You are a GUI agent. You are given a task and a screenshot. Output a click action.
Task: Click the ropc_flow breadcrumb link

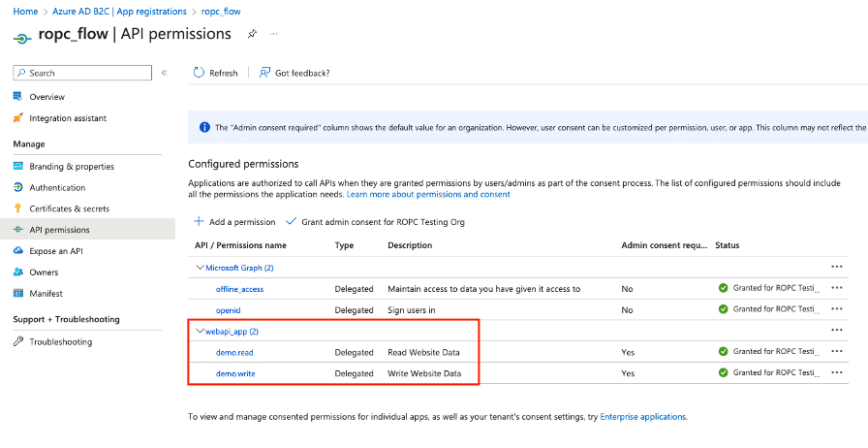pos(221,11)
